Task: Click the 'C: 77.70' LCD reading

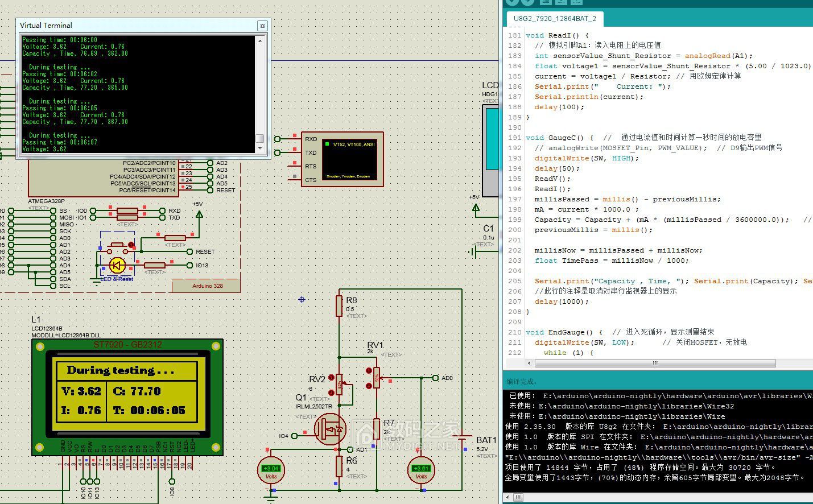Action: coord(137,391)
